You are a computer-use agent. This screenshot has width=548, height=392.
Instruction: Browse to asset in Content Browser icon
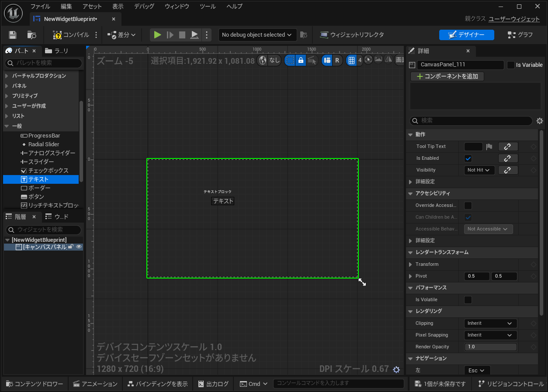[31, 35]
